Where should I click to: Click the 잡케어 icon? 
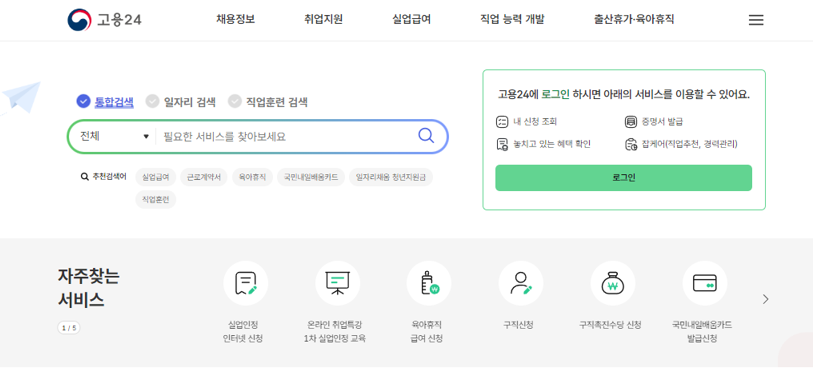630,144
